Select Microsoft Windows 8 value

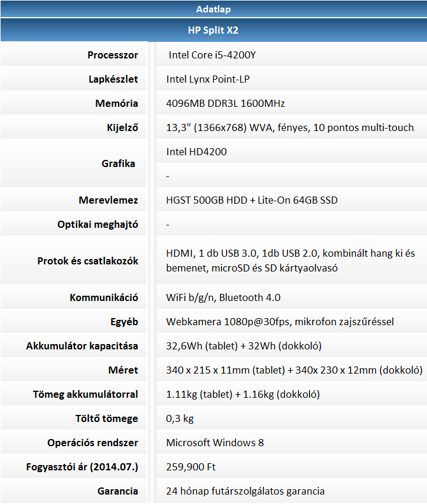215,443
